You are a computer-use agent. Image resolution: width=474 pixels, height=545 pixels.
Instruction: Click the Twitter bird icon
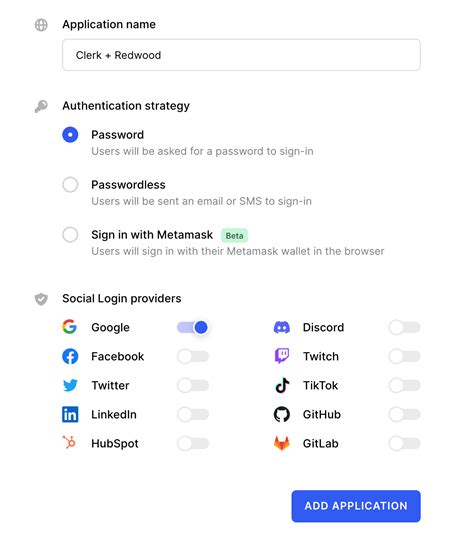click(70, 385)
